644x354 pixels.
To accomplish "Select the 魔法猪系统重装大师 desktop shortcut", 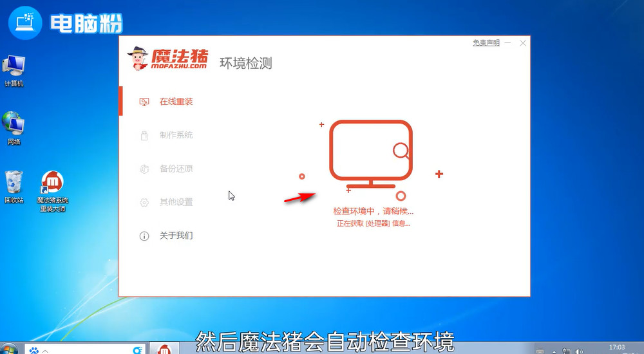I will tap(53, 191).
